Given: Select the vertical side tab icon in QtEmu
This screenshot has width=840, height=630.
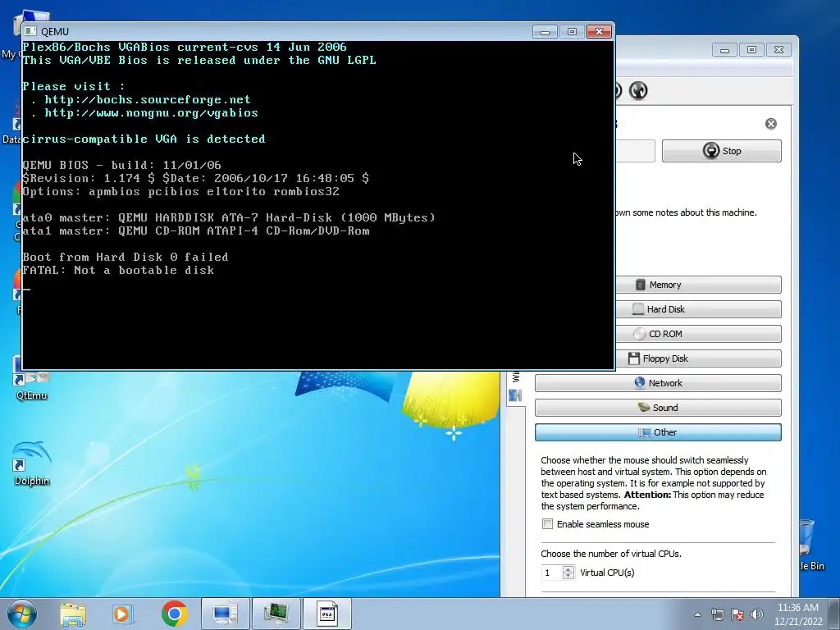Looking at the screenshot, I should [x=515, y=395].
